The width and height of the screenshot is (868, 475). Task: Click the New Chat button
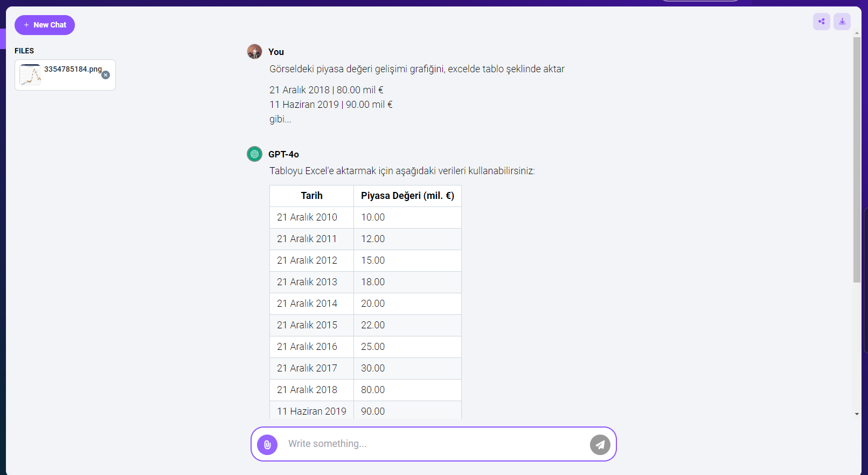(45, 25)
